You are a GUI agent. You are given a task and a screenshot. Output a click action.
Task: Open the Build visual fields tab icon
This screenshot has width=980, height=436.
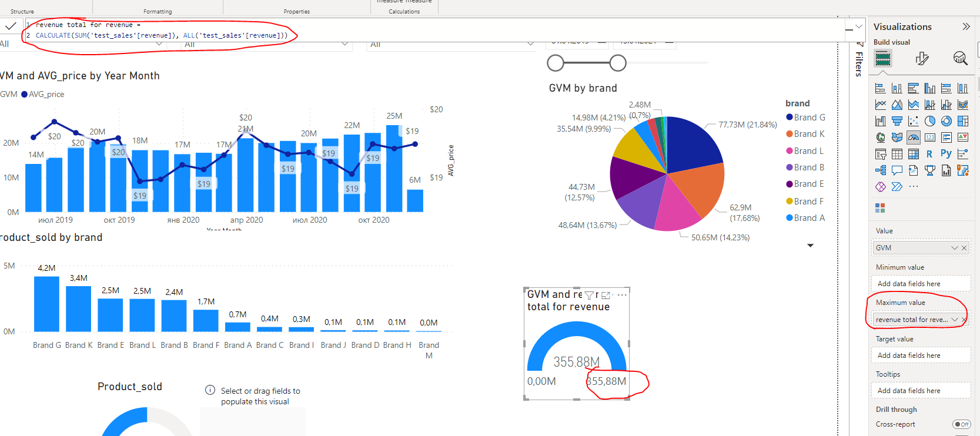coord(883,58)
